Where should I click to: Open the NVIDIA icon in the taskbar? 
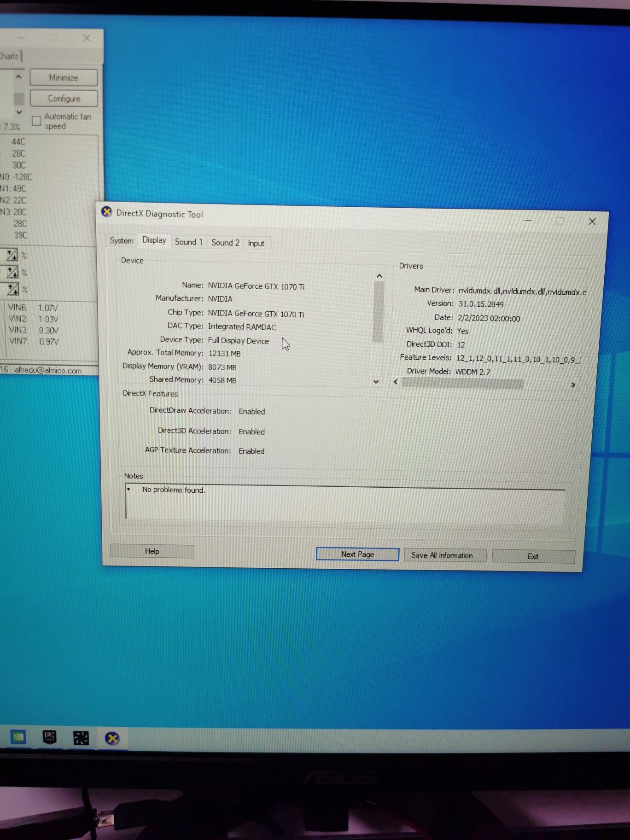tap(18, 737)
